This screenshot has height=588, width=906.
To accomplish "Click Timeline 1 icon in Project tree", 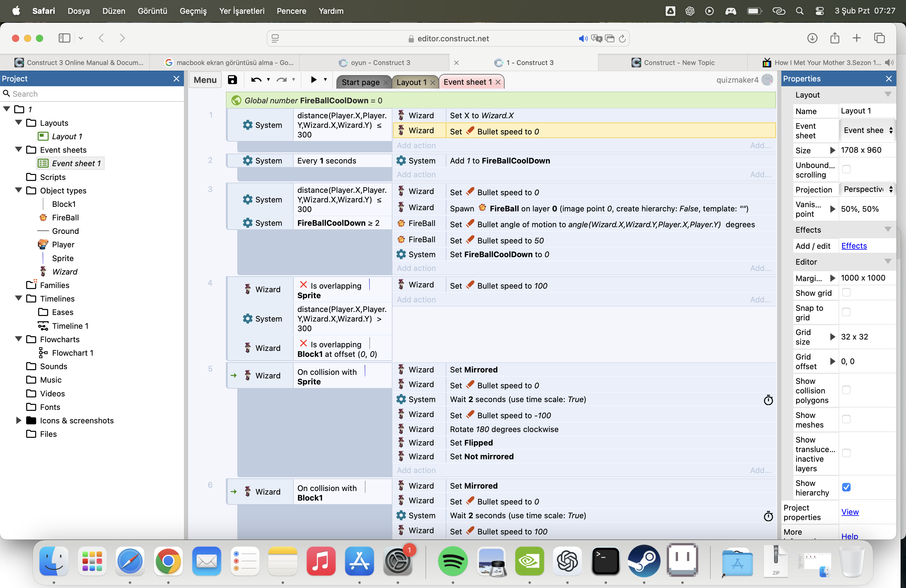I will pyautogui.click(x=43, y=326).
